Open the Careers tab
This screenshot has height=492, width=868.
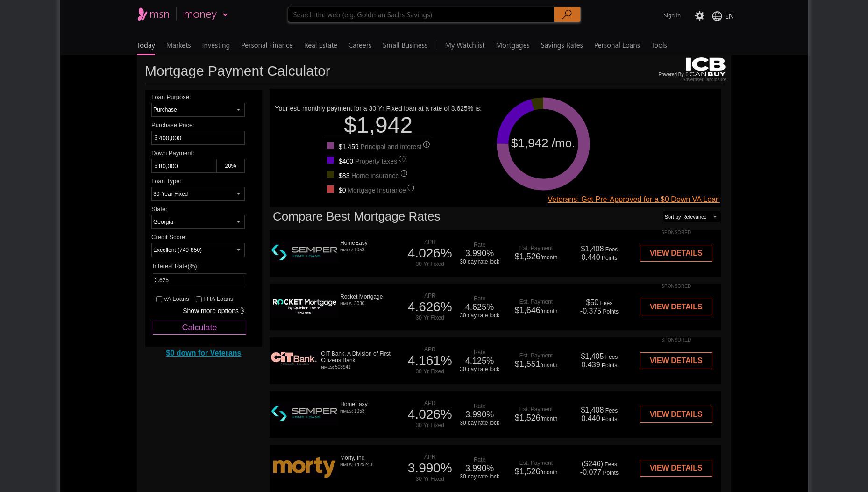click(360, 45)
